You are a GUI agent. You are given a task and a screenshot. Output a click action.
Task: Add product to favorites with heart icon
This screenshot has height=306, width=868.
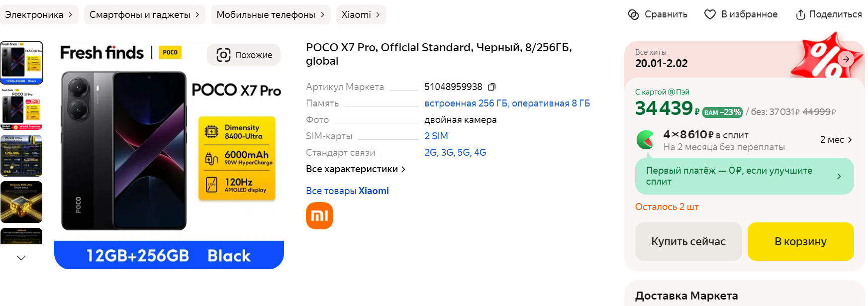(x=710, y=14)
